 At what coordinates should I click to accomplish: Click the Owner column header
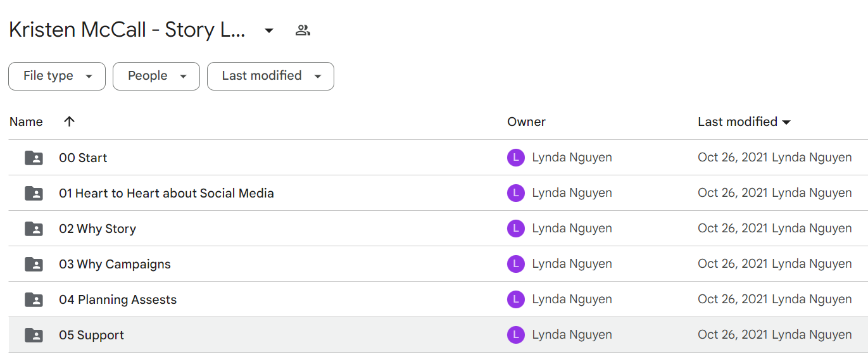(526, 122)
